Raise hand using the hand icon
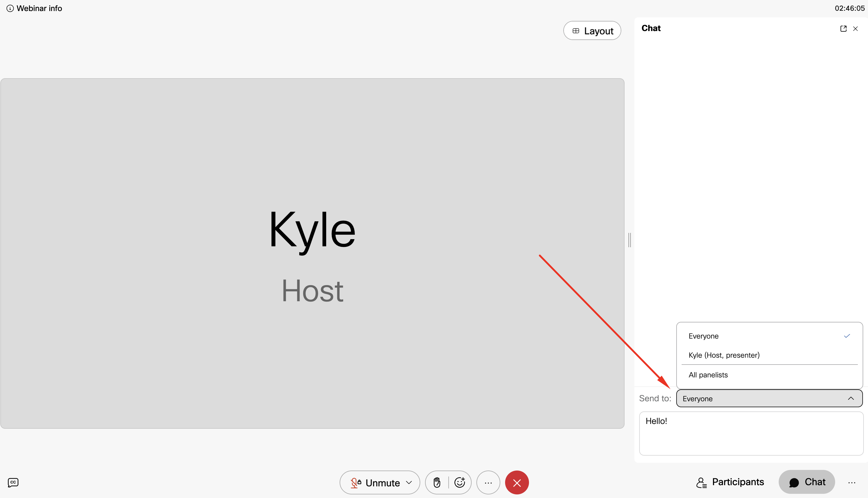Viewport: 868px width, 498px height. pos(437,482)
